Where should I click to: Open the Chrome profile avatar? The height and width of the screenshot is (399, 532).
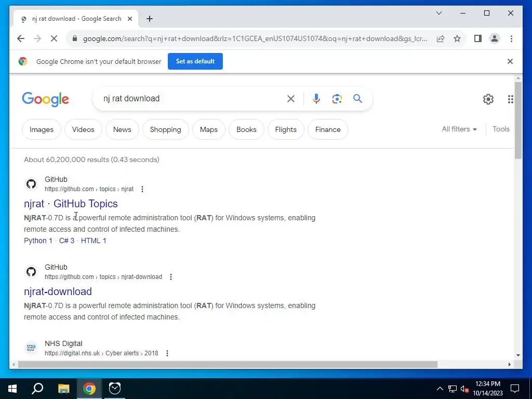[x=495, y=38]
